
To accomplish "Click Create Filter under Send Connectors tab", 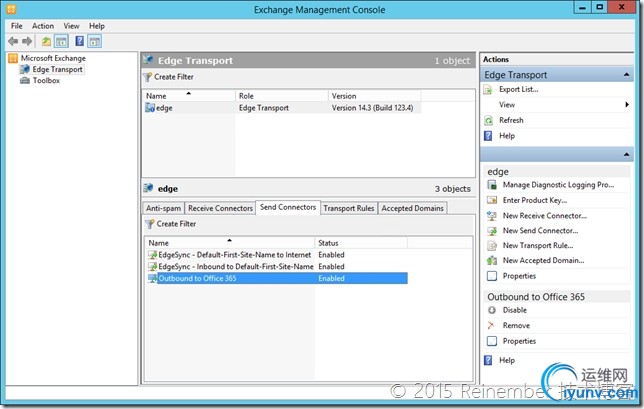I will tap(171, 224).
